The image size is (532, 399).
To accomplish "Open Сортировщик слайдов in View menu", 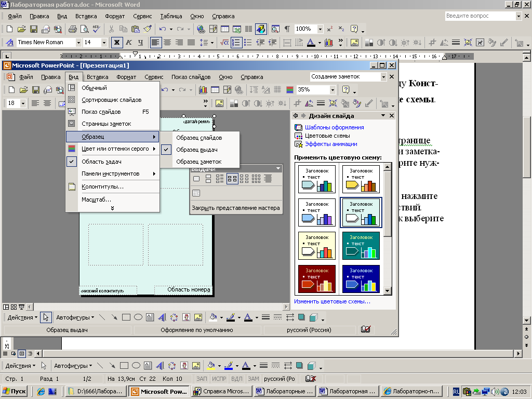I will (113, 100).
